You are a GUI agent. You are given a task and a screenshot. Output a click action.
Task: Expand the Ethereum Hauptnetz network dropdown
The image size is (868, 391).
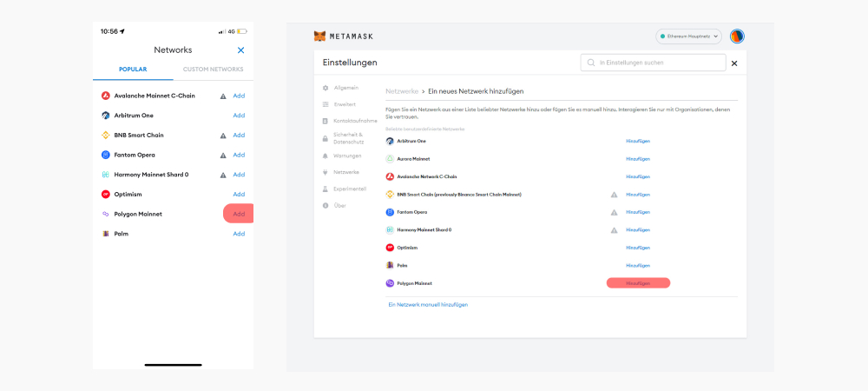coord(689,36)
